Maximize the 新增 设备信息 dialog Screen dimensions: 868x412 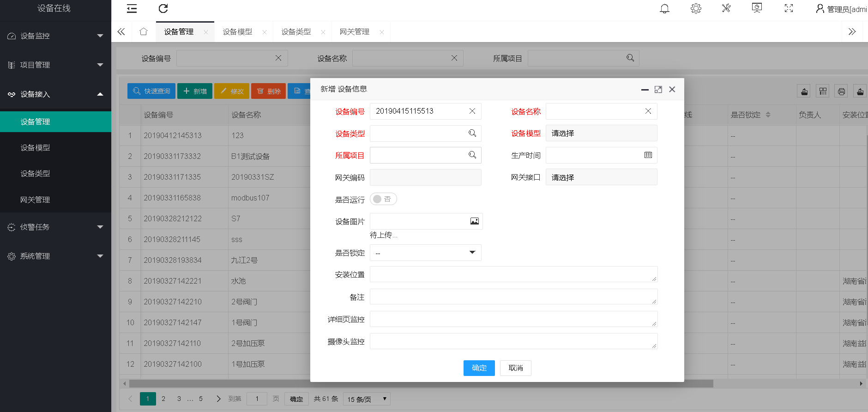pos(658,90)
